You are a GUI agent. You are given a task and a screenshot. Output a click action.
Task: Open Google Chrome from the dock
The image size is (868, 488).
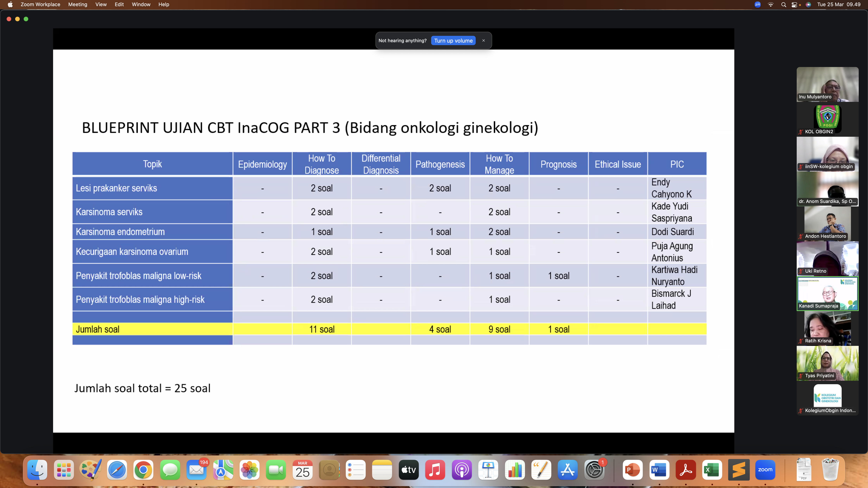coord(143,469)
